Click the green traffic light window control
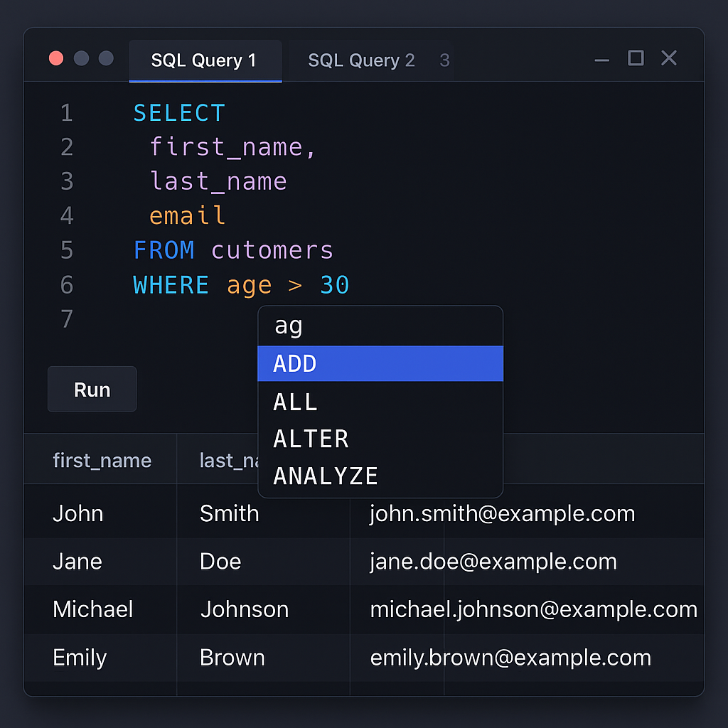 (x=106, y=59)
